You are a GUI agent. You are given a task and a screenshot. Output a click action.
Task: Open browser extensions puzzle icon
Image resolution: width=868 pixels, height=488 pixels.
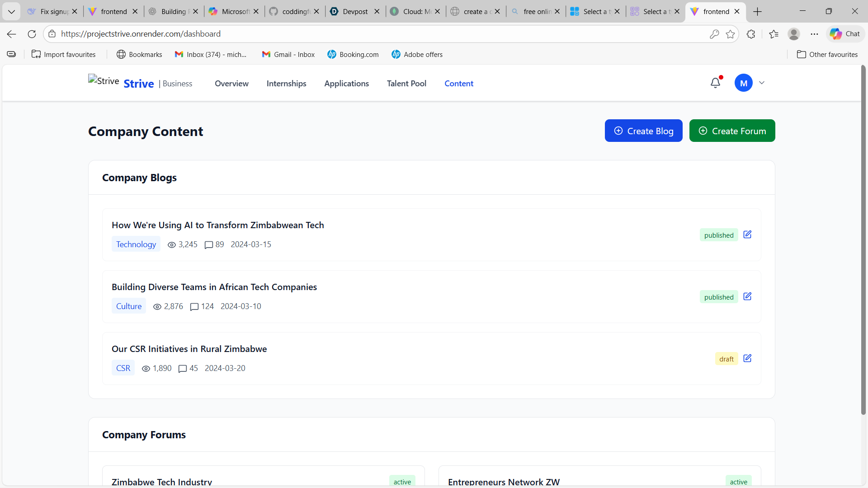[751, 34]
